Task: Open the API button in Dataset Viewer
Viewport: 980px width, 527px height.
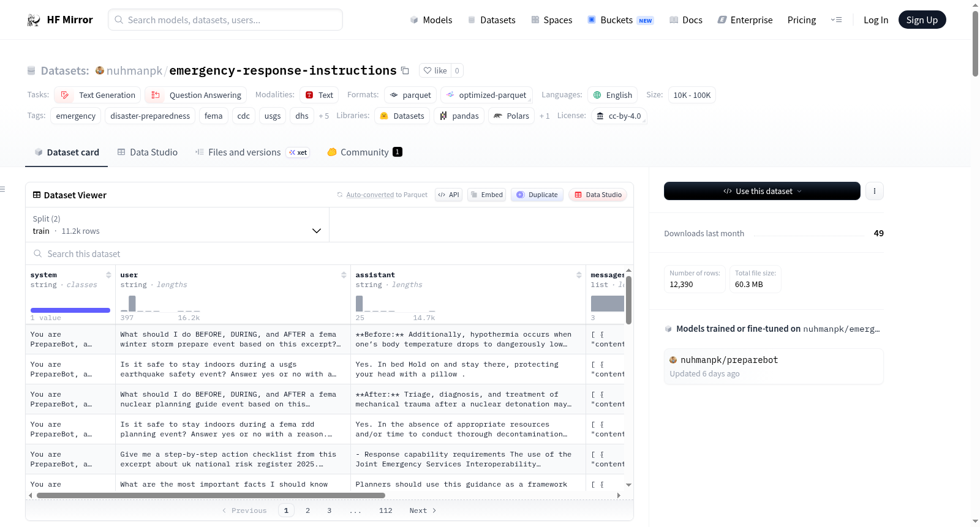Action: point(448,195)
